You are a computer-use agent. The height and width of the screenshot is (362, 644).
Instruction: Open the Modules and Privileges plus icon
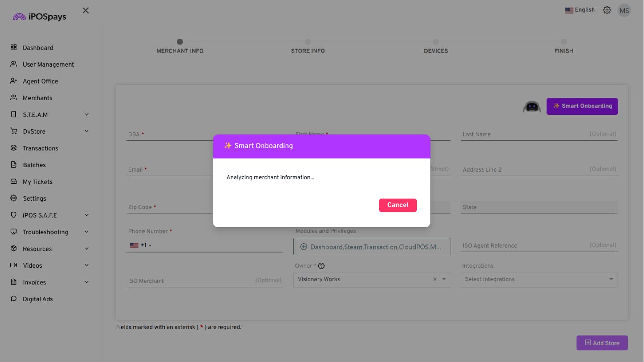point(303,247)
